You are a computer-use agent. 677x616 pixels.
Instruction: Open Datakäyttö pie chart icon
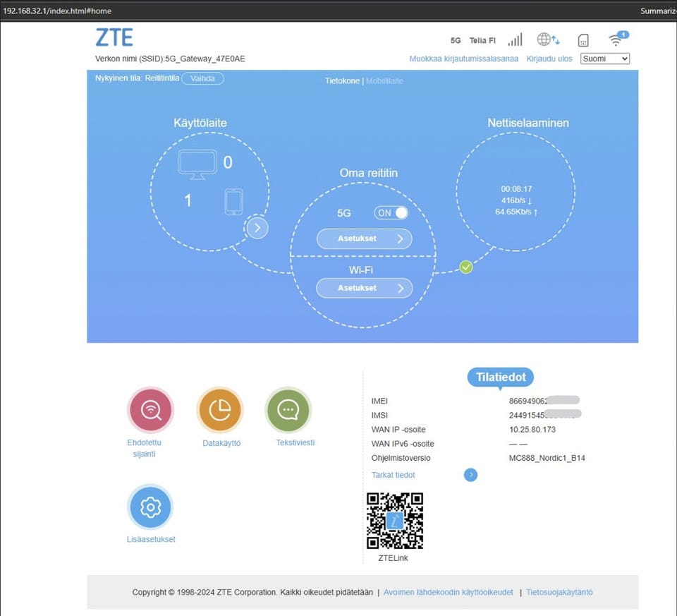pyautogui.click(x=220, y=410)
